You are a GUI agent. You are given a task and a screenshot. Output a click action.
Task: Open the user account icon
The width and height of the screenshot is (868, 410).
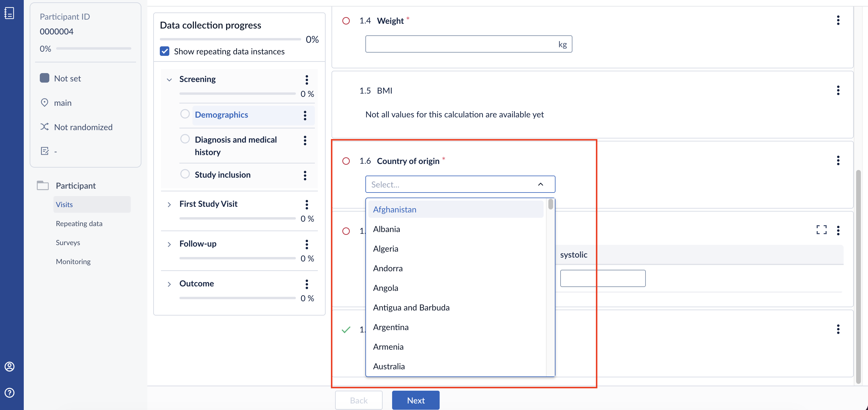10,367
